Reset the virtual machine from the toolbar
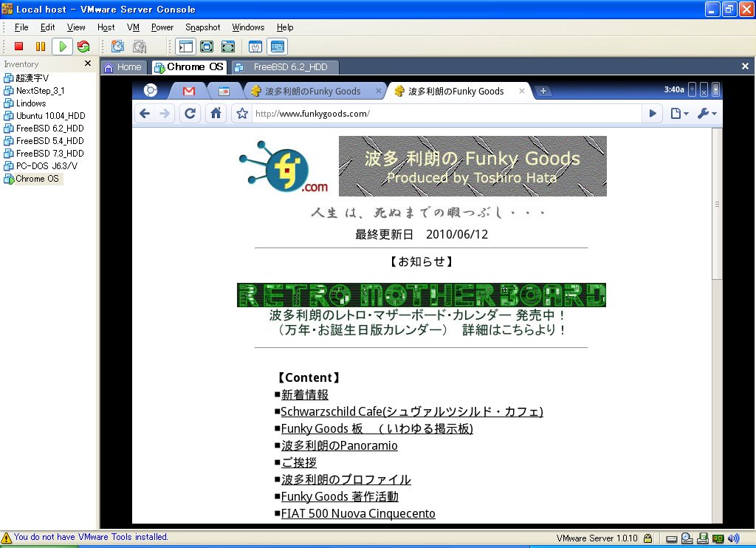The height and width of the screenshot is (548, 756). coord(83,47)
